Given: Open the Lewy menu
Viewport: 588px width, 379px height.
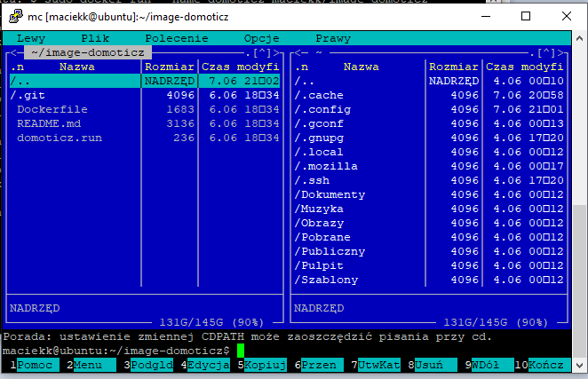Looking at the screenshot, I should point(31,38).
